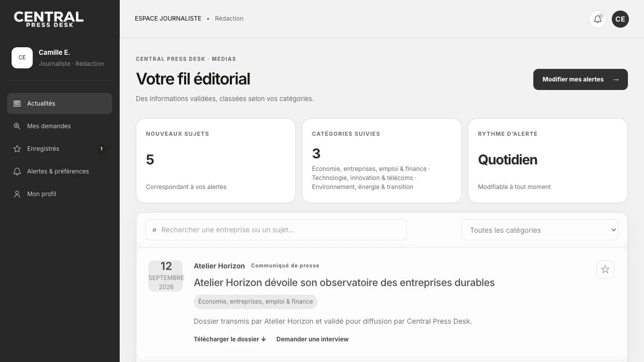Save the Atelier Horizon article with star
Image resolution: width=644 pixels, height=362 pixels.
click(x=605, y=269)
